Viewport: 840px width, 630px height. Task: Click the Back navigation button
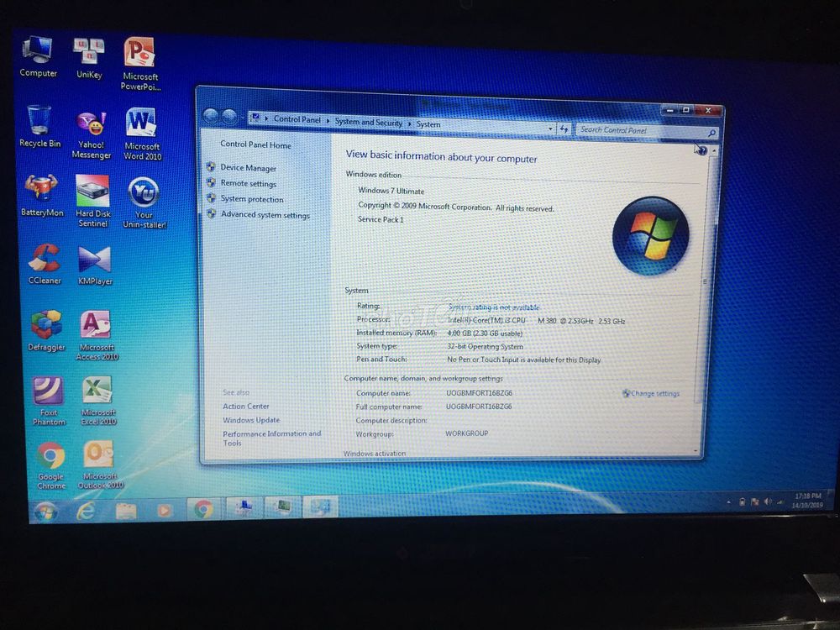211,116
